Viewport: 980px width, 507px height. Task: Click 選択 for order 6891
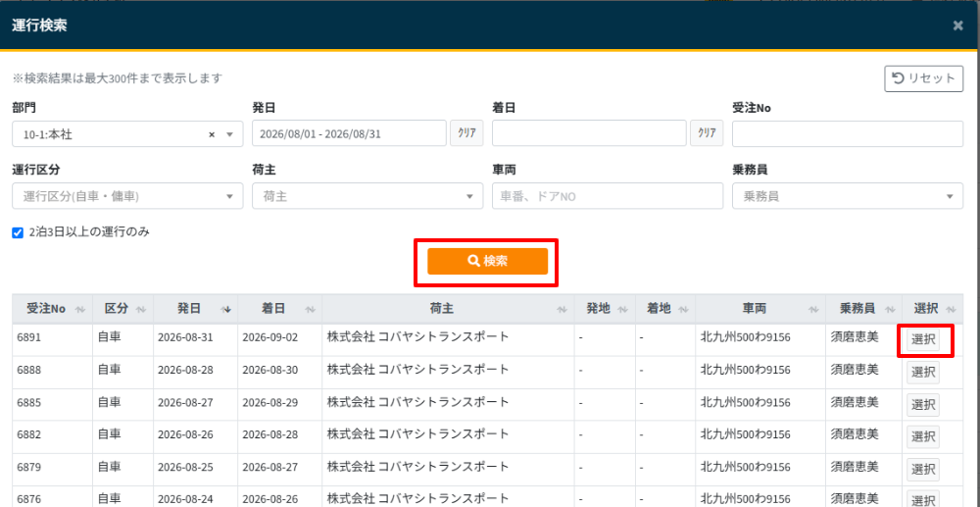tap(923, 340)
